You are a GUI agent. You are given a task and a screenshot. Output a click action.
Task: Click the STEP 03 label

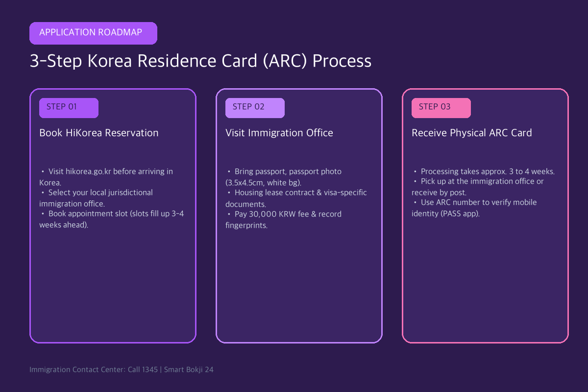pyautogui.click(x=441, y=108)
